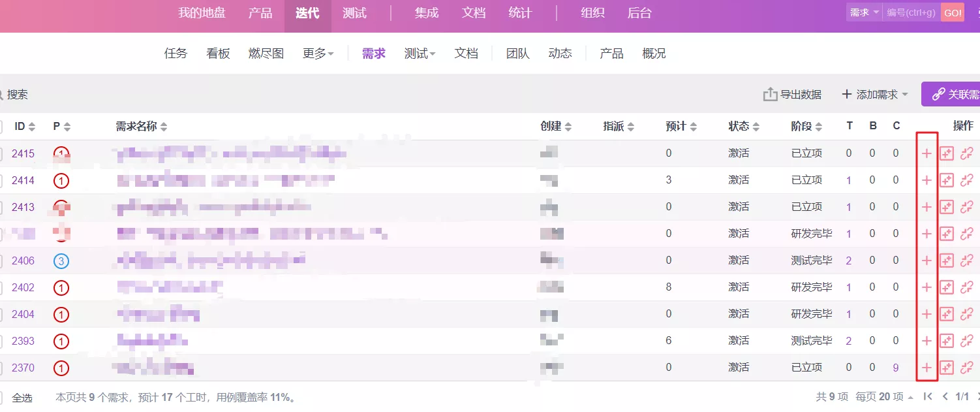The width and height of the screenshot is (980, 412).
Task: Unlink story 2414 via chain icon
Action: point(967,180)
